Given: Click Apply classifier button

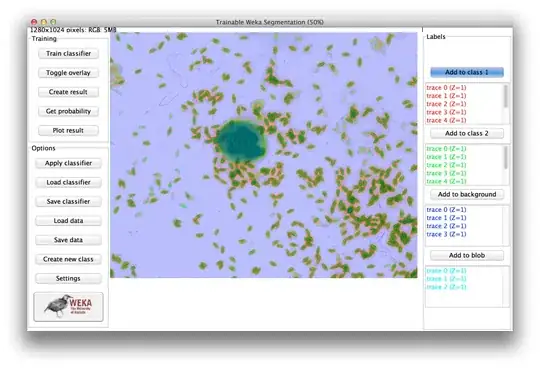Looking at the screenshot, I should 69,163.
